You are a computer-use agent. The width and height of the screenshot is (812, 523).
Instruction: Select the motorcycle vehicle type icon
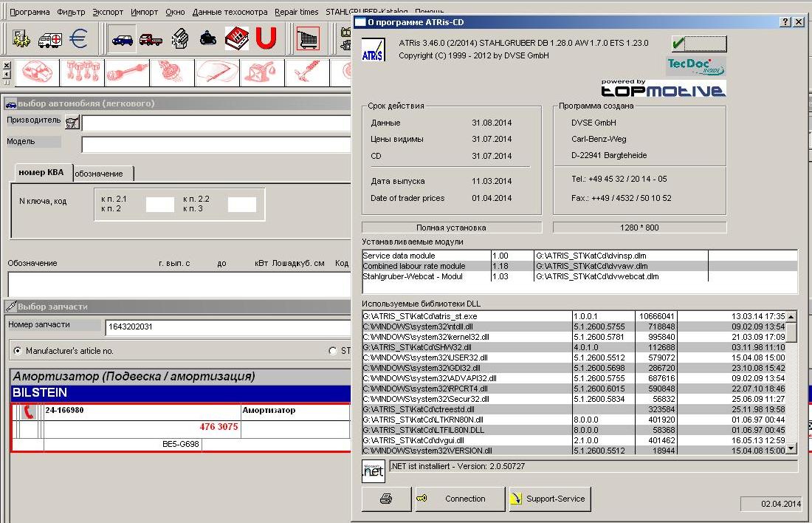(x=208, y=39)
